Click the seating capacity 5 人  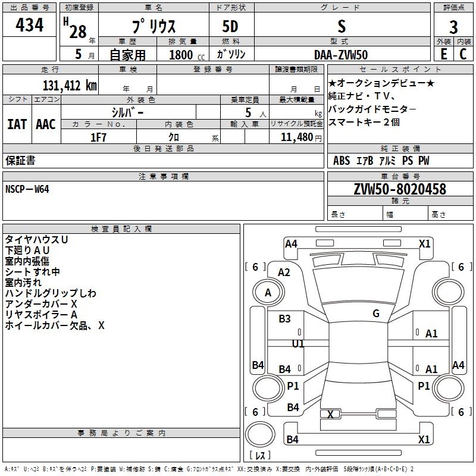tap(256, 112)
